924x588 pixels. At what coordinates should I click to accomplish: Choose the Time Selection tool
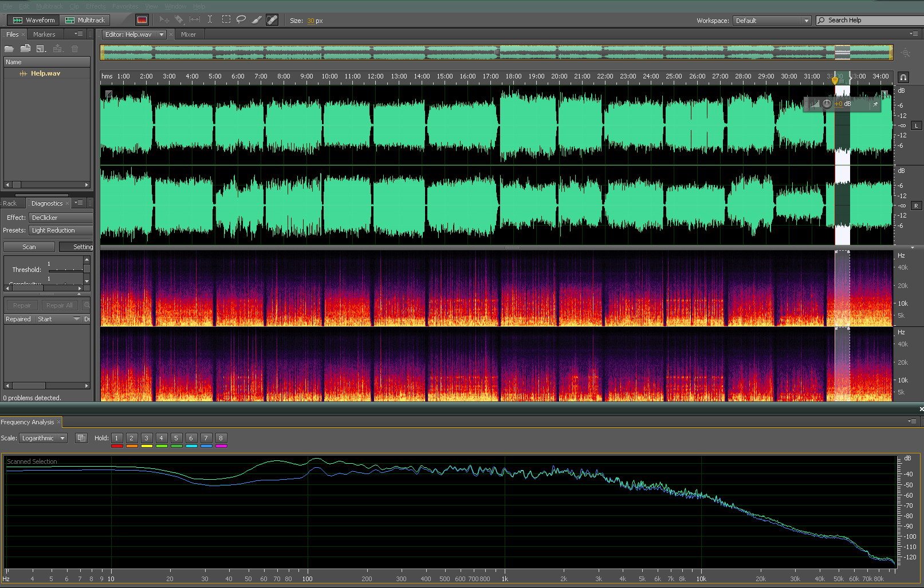(210, 20)
